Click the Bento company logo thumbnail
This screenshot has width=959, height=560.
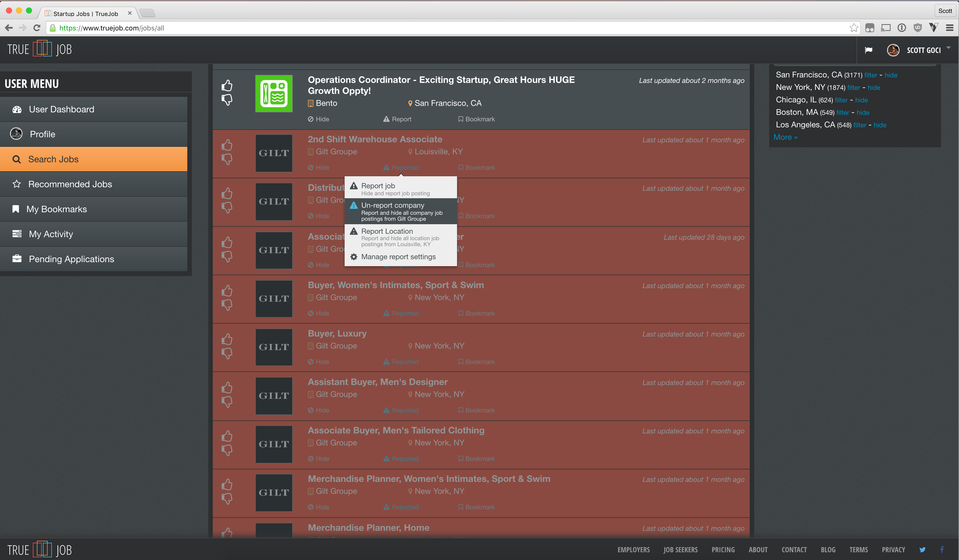pos(274,94)
